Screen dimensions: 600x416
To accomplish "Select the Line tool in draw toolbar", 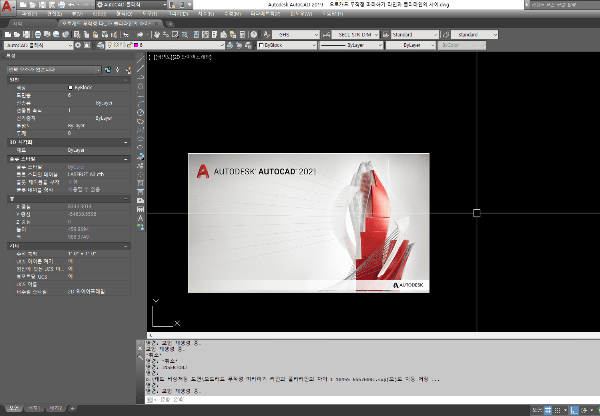I will pos(140,59).
